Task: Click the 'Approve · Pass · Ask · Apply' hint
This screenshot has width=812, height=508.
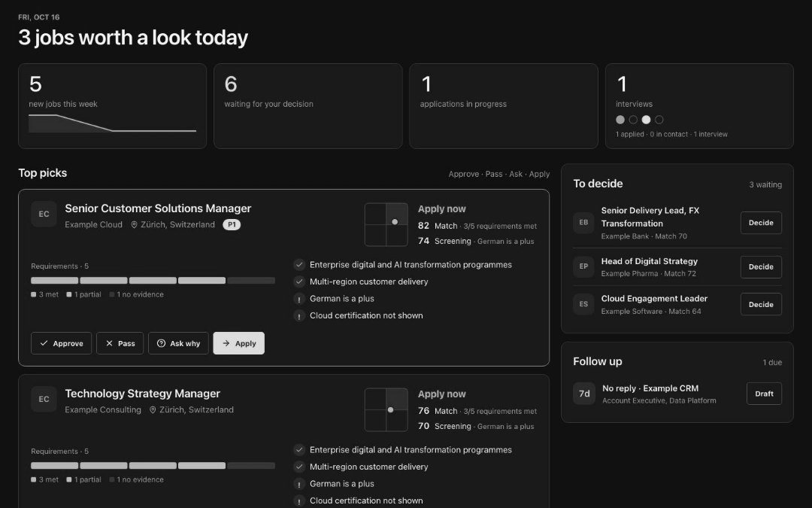Action: click(x=499, y=174)
